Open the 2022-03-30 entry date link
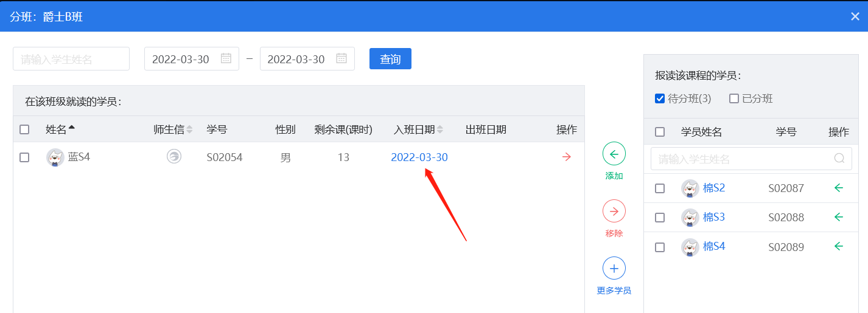This screenshot has width=868, height=313. [x=419, y=157]
